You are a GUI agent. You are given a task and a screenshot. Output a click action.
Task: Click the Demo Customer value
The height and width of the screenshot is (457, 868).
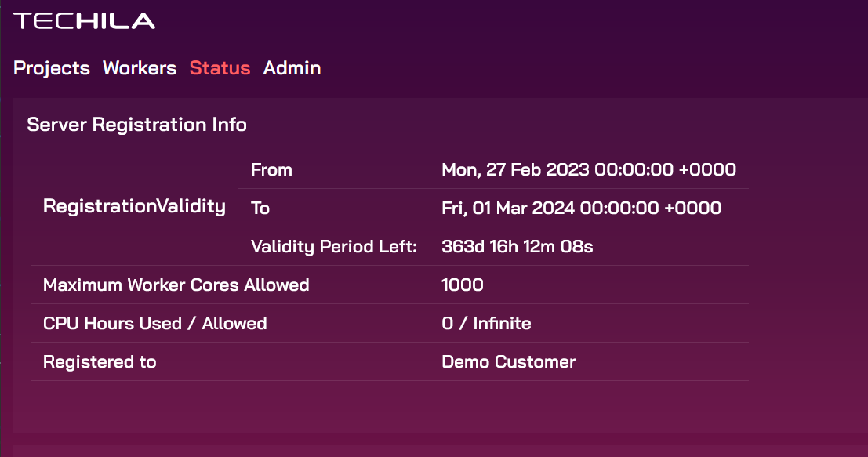(509, 362)
